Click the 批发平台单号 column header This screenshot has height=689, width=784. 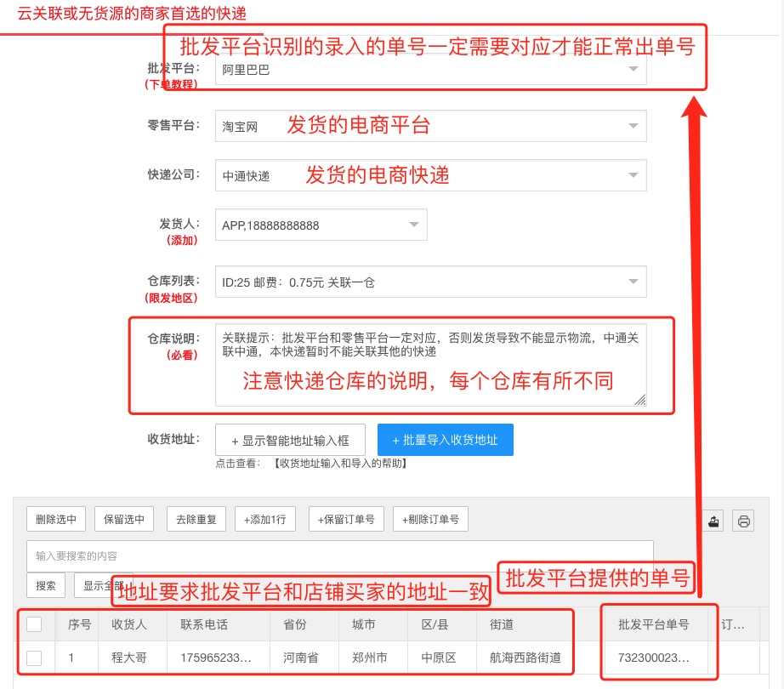tap(653, 624)
